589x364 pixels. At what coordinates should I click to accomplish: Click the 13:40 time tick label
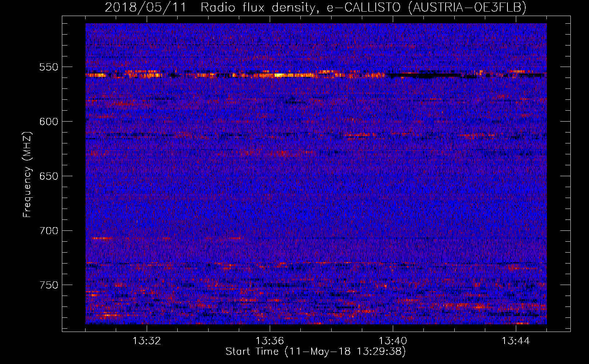click(393, 341)
